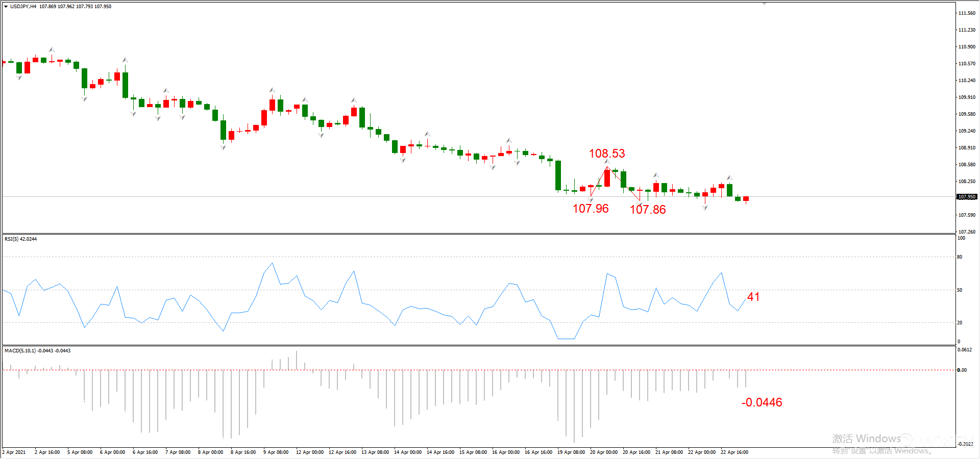Click the chart shift triangle on top edge
This screenshot has width=980, height=459.
[764, 4]
